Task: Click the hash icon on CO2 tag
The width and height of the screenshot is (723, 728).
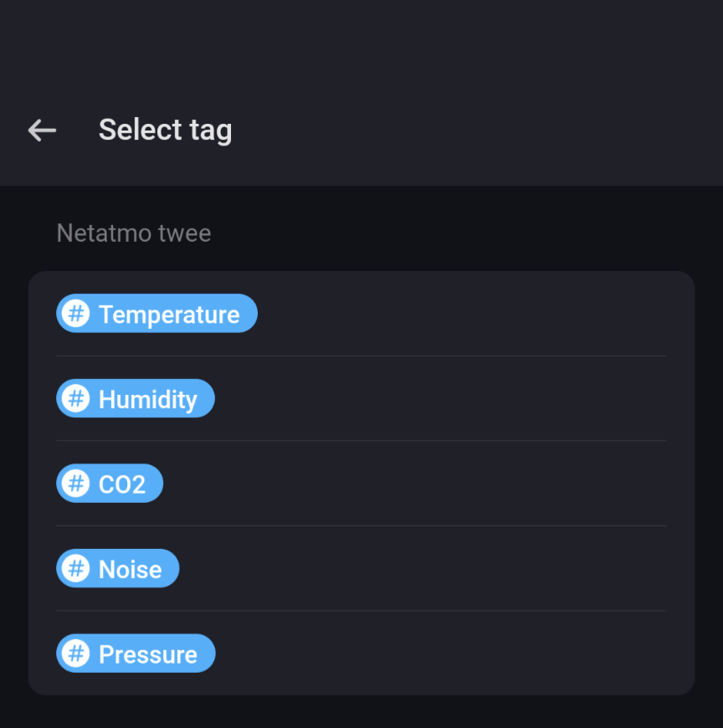Action: click(76, 484)
